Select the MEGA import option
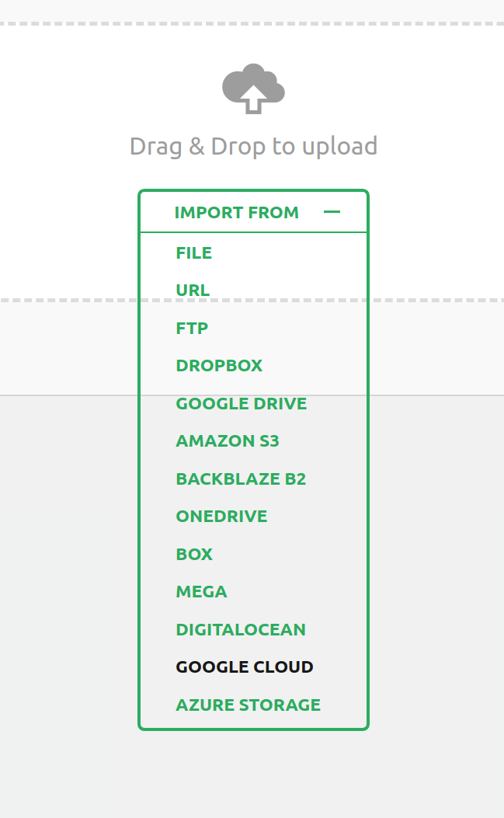504x818 pixels. coord(201,592)
